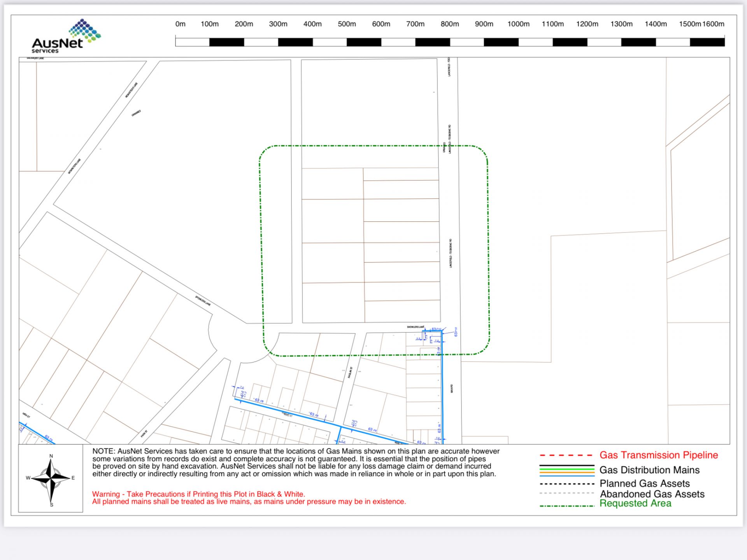Click the Planned Gas Assets legend label
This screenshot has width=747, height=560.
644,483
